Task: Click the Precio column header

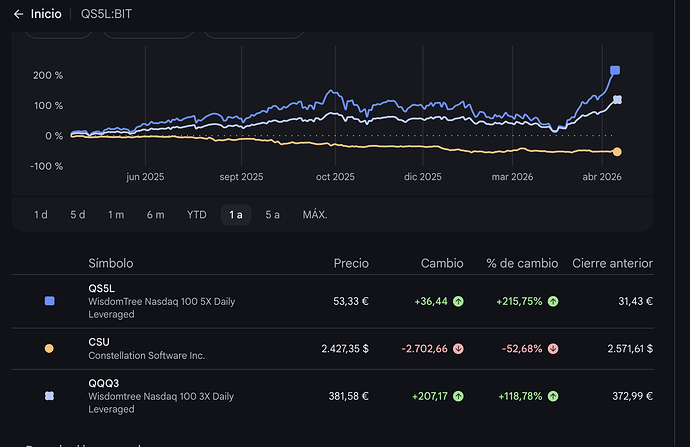Action: pyautogui.click(x=351, y=263)
